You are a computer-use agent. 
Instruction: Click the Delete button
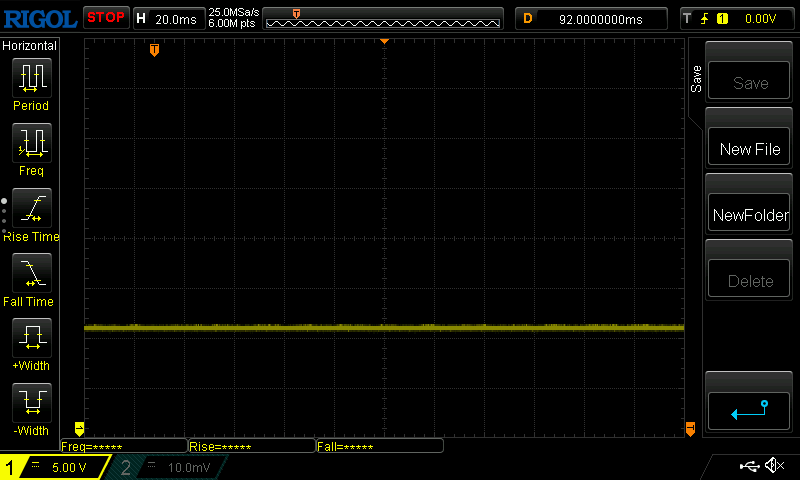tap(748, 279)
